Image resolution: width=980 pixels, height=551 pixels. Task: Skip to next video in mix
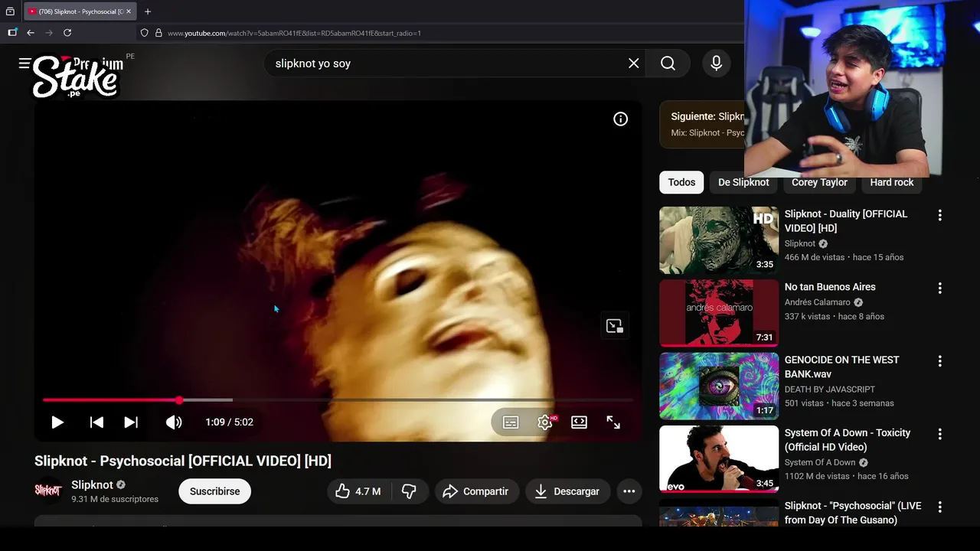(131, 422)
